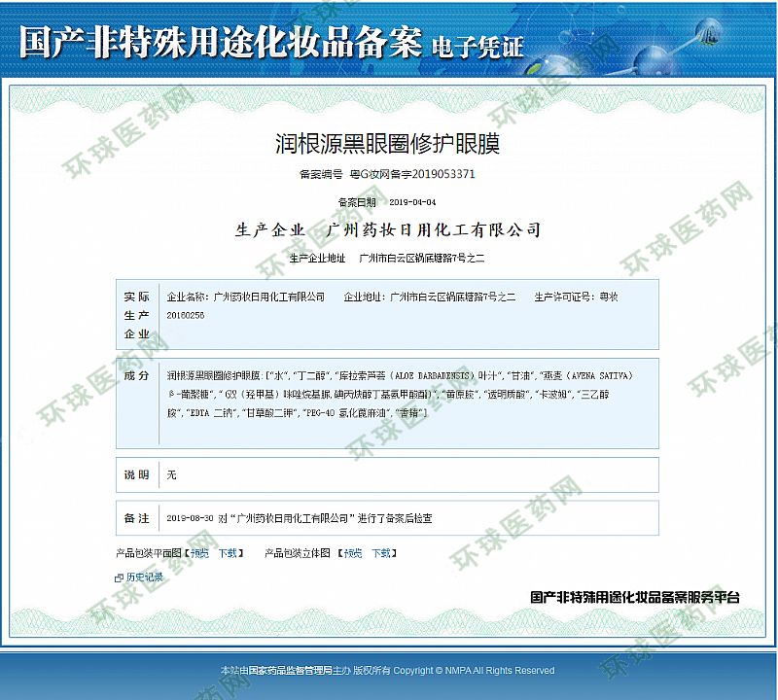Viewport: 778px width, 700px height.
Task: Click the product title 润根源黑眼圈修护眼膜
Action: pyautogui.click(x=388, y=146)
